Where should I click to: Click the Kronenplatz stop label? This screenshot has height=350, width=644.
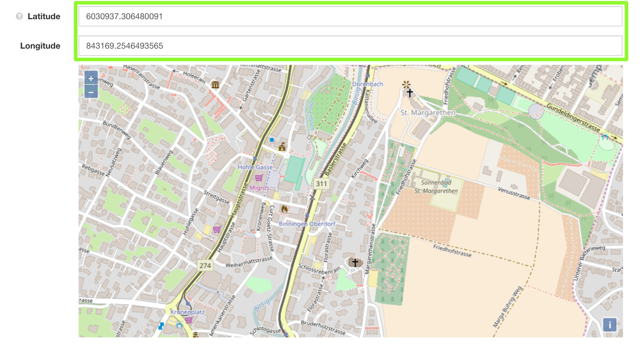(187, 312)
